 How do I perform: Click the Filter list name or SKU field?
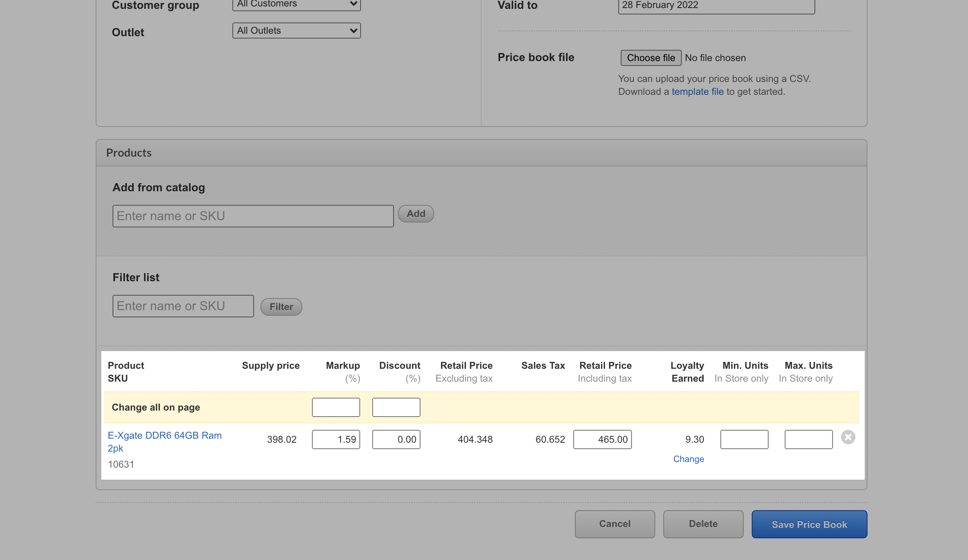tap(183, 306)
